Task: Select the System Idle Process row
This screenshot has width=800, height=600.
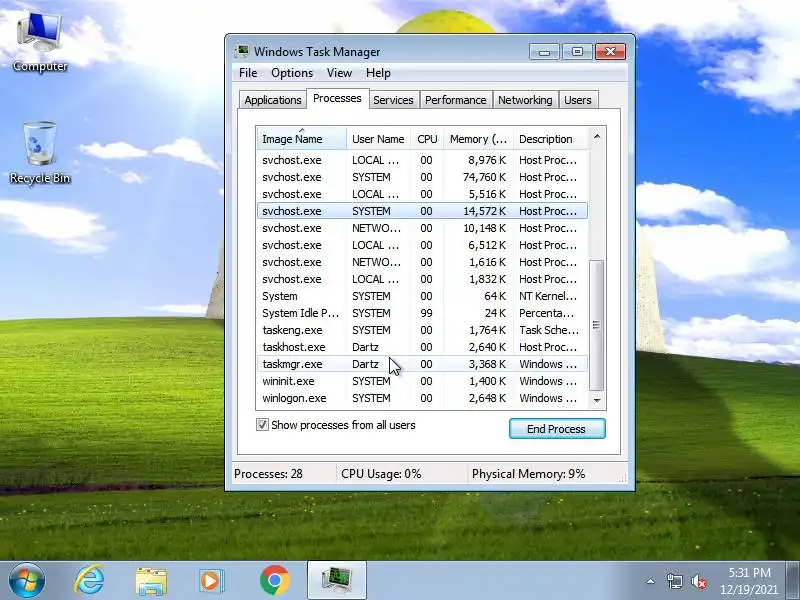Action: [422, 313]
